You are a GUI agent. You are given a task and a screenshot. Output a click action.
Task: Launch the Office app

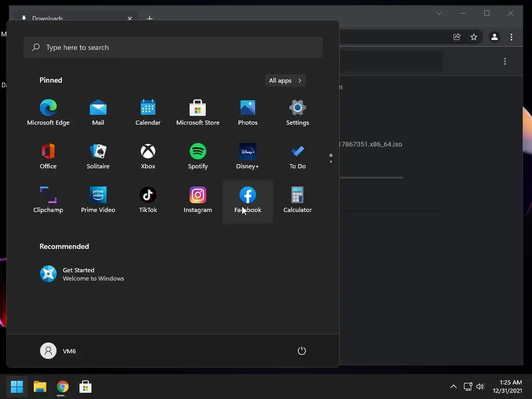pos(48,156)
